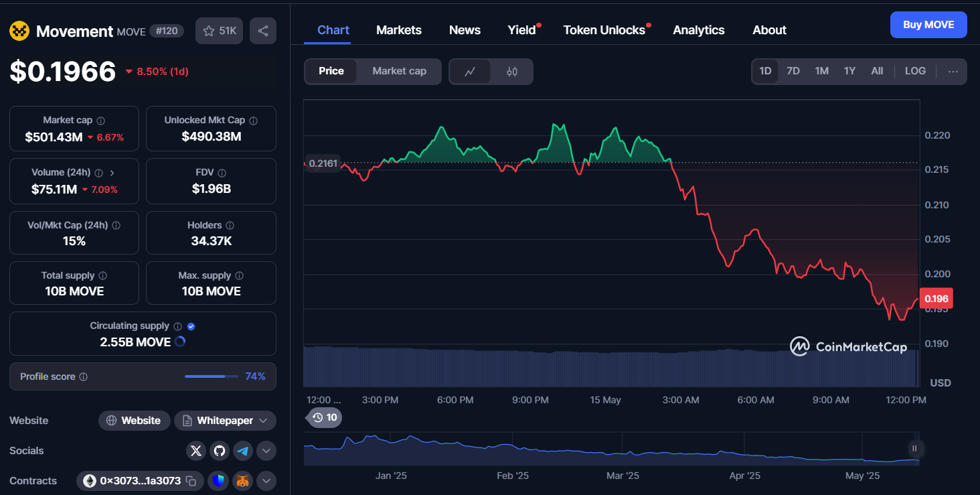Click the Movement coin logo icon
This screenshot has width=980, height=495.
pos(19,31)
